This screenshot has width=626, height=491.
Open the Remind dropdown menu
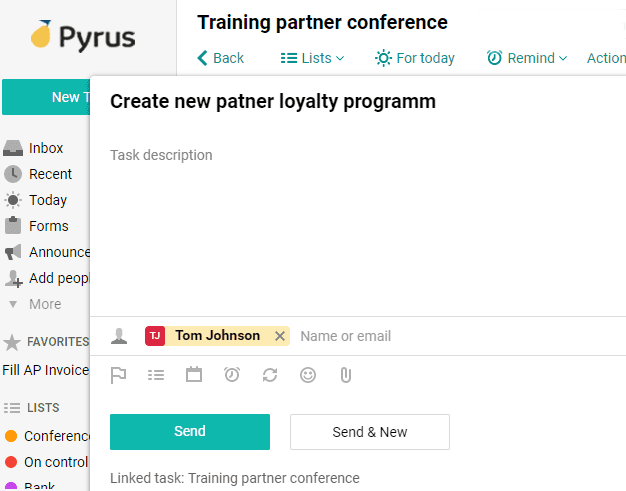click(x=527, y=58)
